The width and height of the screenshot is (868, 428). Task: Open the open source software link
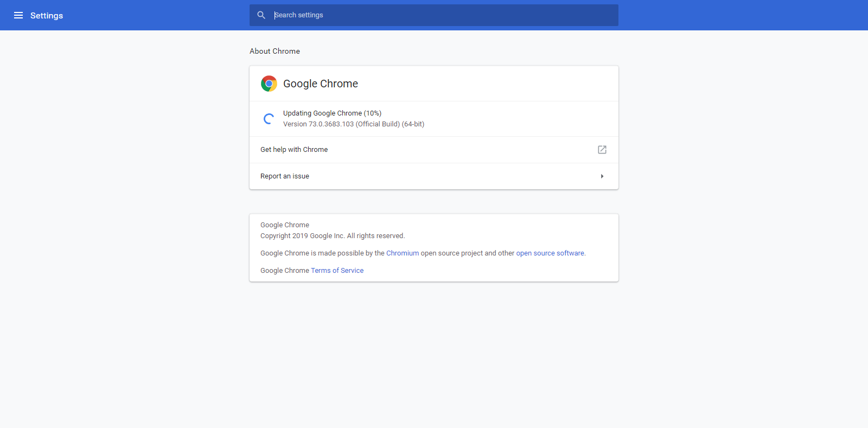pyautogui.click(x=550, y=253)
